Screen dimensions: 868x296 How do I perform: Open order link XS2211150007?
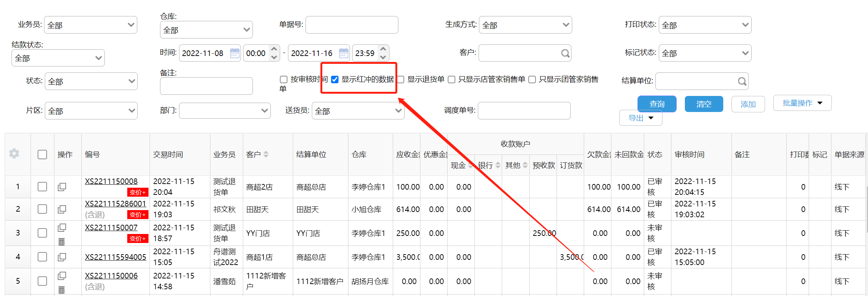click(111, 228)
